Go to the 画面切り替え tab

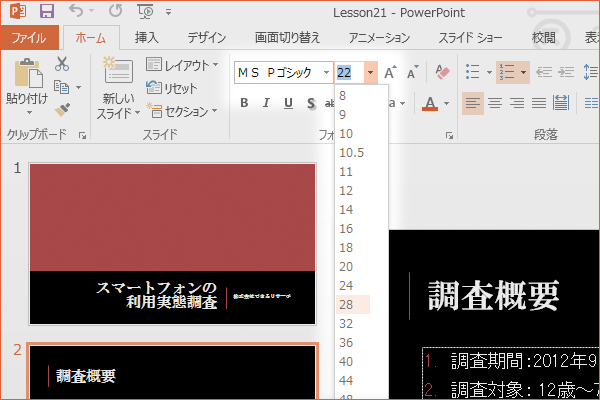click(x=287, y=38)
